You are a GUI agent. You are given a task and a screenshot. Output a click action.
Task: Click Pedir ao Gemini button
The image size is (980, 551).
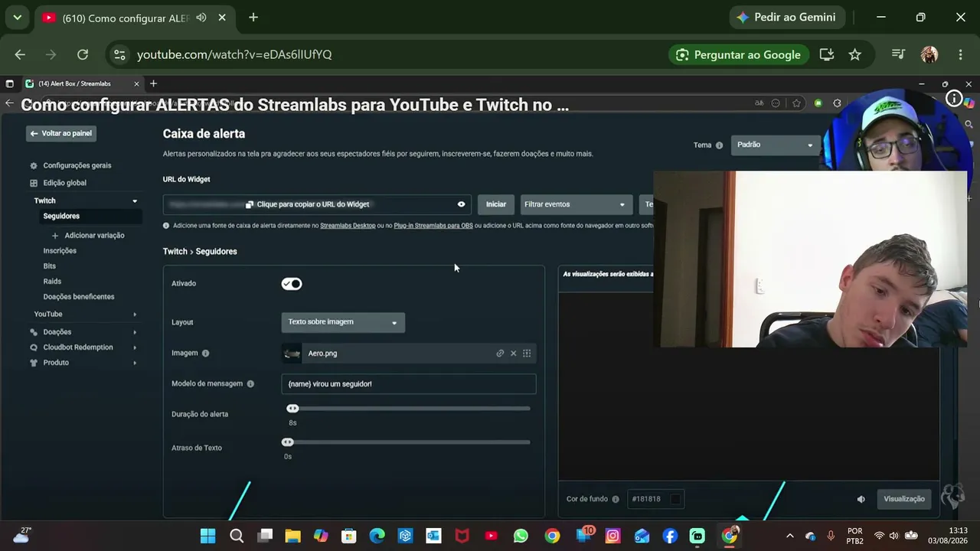(786, 18)
